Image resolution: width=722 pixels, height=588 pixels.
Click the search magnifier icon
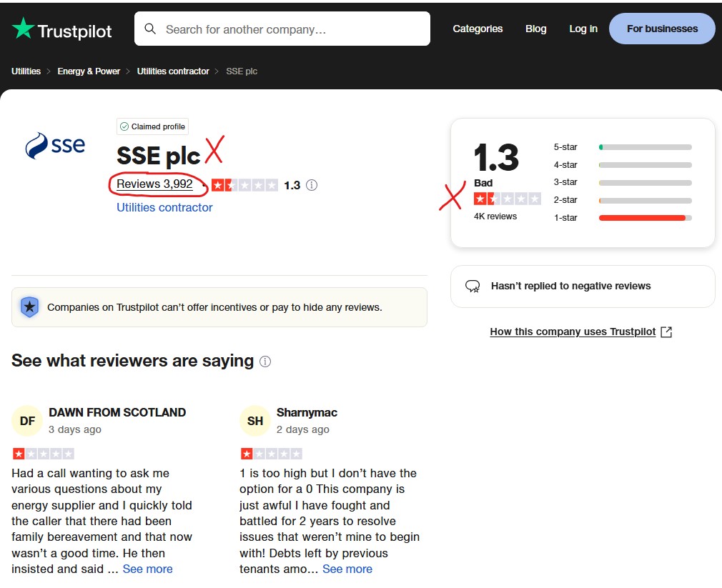pos(150,29)
